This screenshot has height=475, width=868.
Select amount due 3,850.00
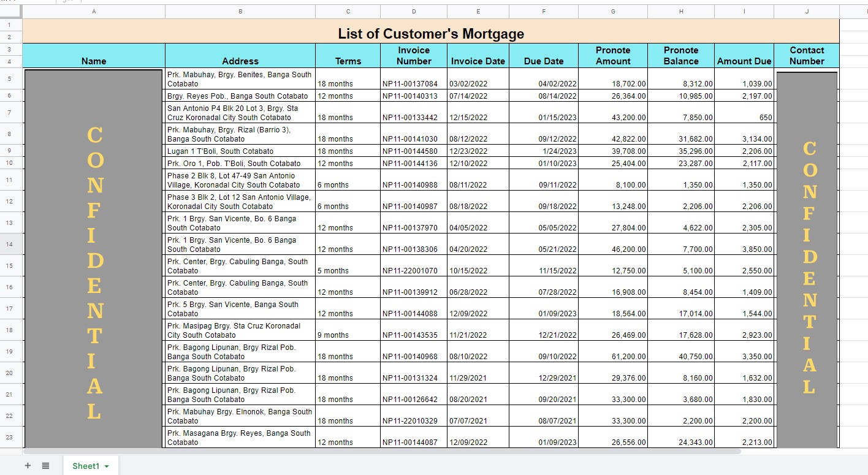point(744,244)
